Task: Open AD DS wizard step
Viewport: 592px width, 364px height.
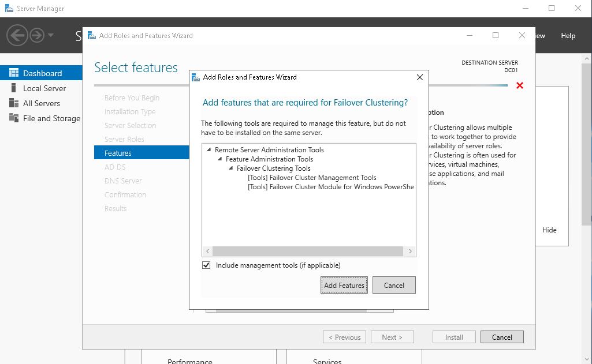Action: pyautogui.click(x=115, y=167)
